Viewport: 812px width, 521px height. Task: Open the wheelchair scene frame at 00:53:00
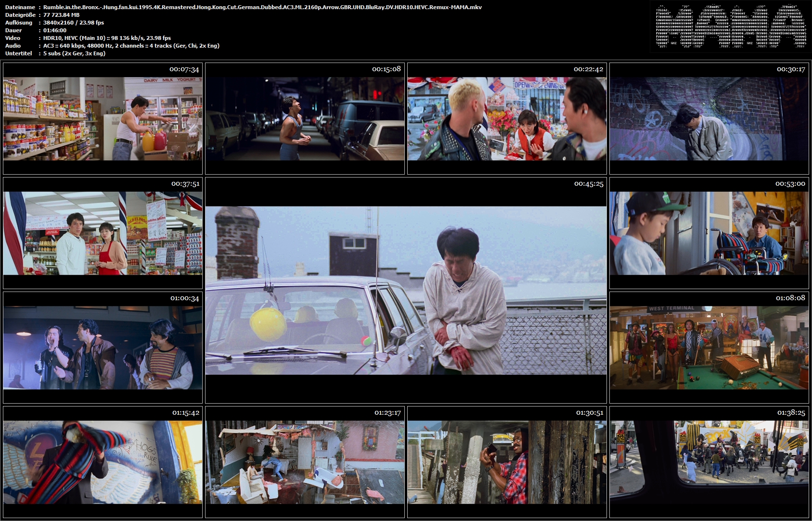709,233
